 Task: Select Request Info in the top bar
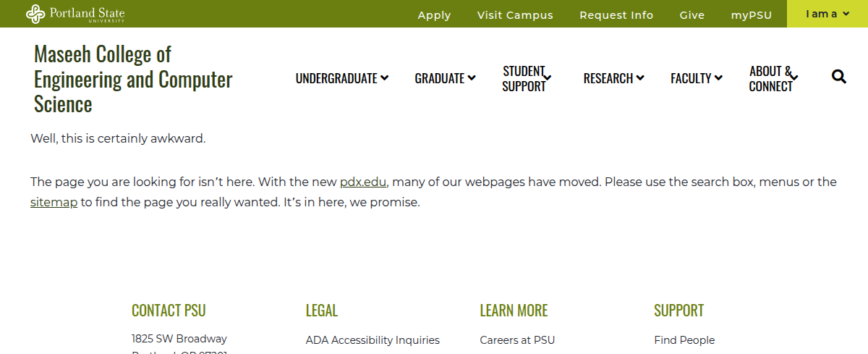[x=616, y=15]
